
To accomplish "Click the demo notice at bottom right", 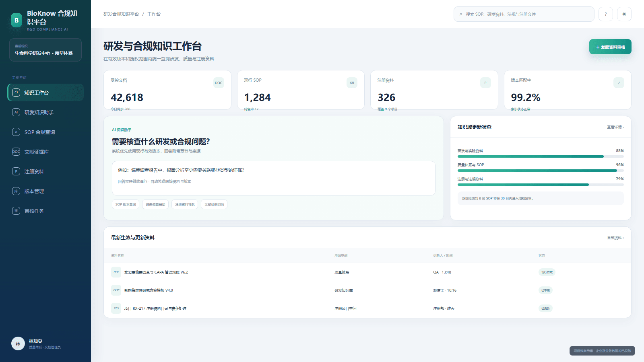I will coord(602,351).
